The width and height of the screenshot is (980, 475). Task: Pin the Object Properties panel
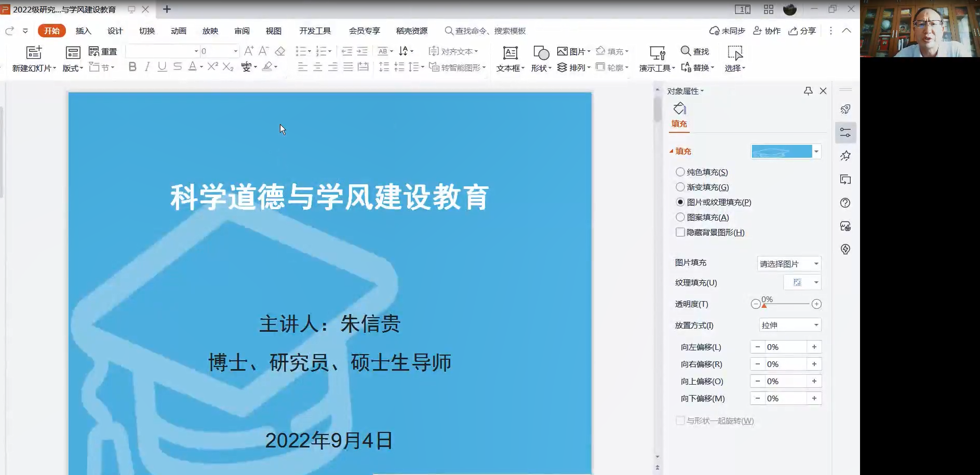[808, 91]
